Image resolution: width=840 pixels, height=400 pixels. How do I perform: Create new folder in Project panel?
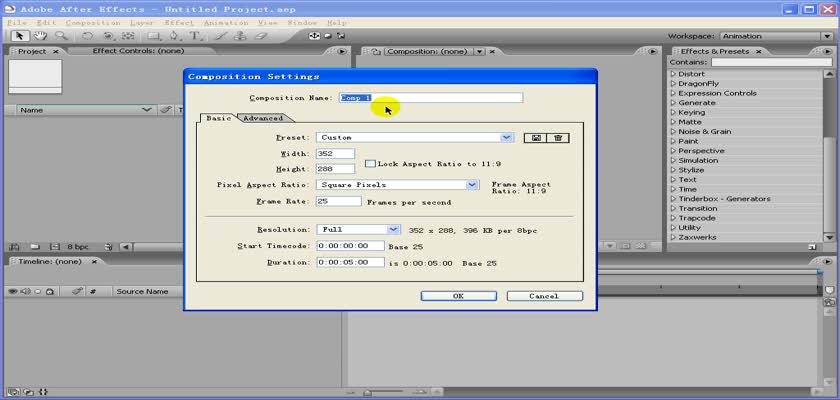(35, 247)
